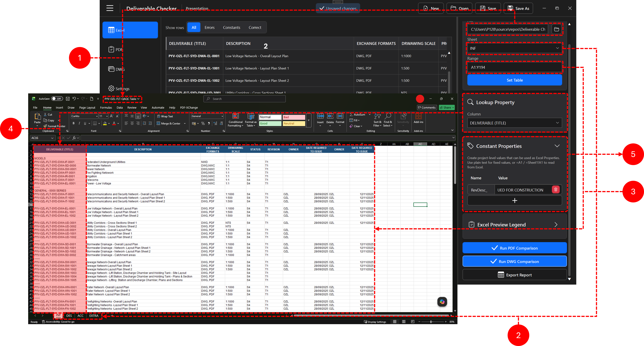The height and width of the screenshot is (346, 644).
Task: Open the Excel PDF-XChange tab
Action: click(189, 107)
